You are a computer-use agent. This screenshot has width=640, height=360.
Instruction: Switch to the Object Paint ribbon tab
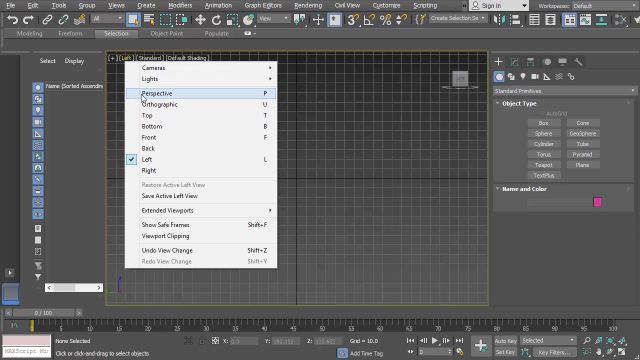coord(167,33)
